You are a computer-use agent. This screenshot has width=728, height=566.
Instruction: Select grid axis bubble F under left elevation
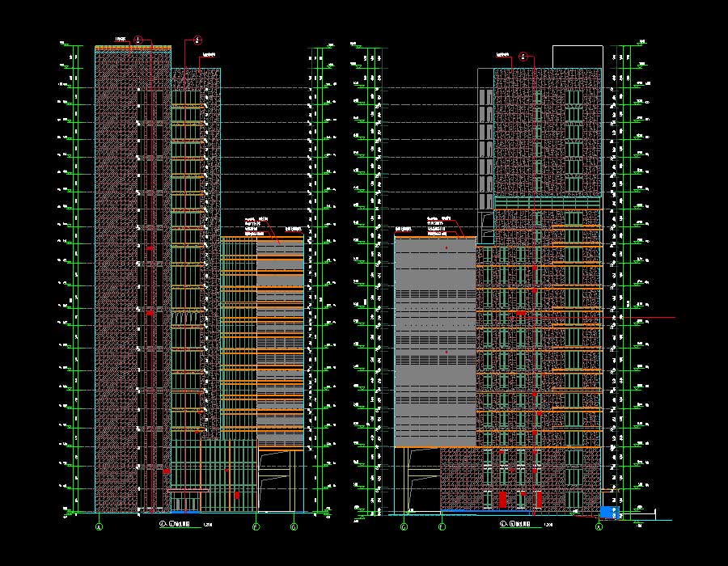click(x=256, y=527)
